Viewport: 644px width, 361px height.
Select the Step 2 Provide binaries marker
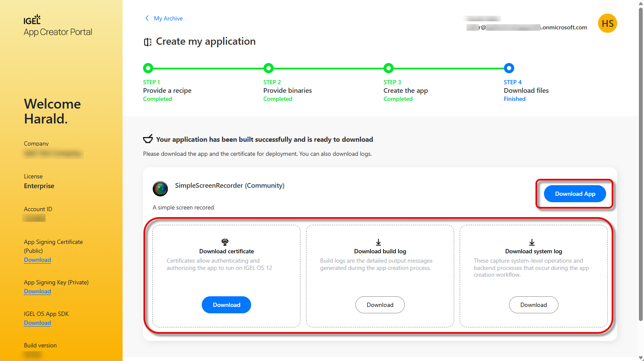pos(268,68)
